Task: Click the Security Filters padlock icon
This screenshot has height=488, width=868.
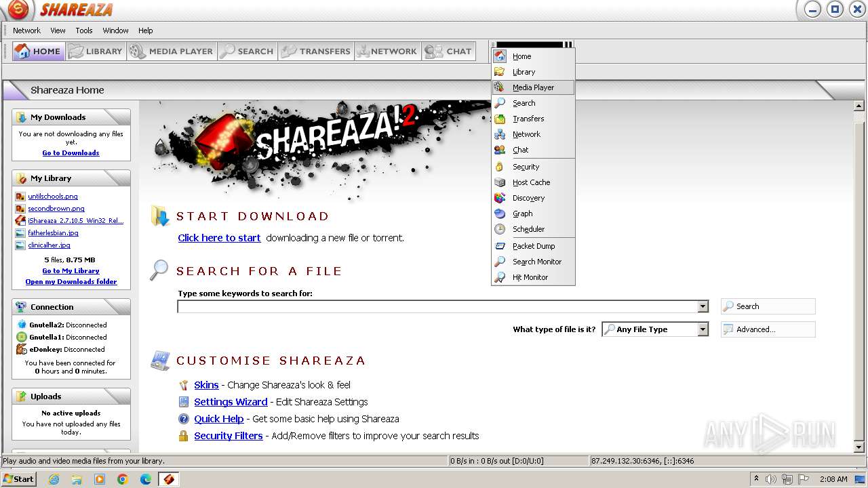Action: pyautogui.click(x=183, y=436)
